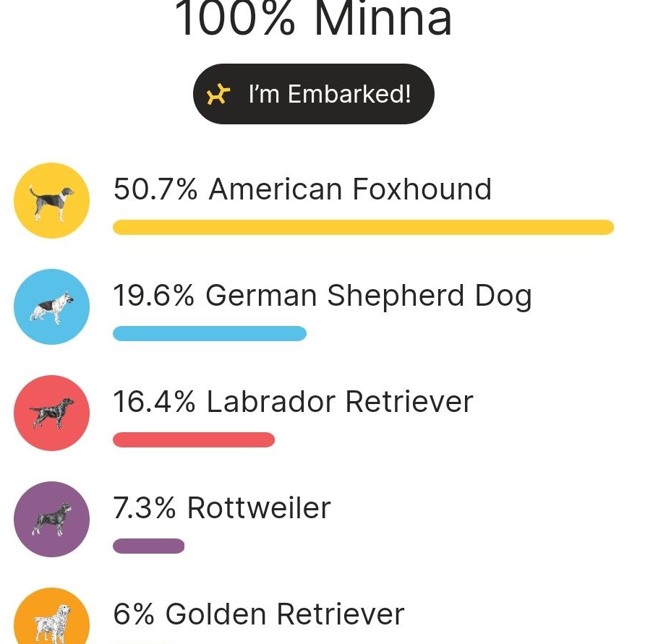
Task: Open the Rottweiler purple breed icon
Action: 51,519
